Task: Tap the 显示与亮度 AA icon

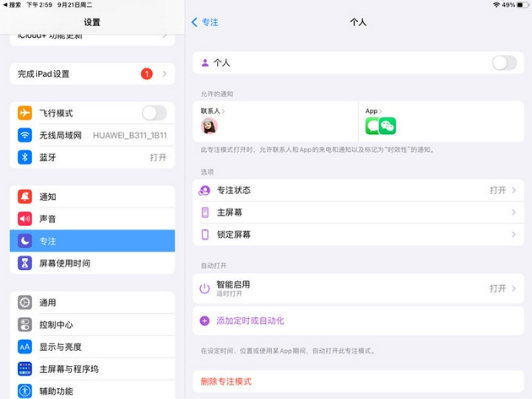Action: [24, 347]
